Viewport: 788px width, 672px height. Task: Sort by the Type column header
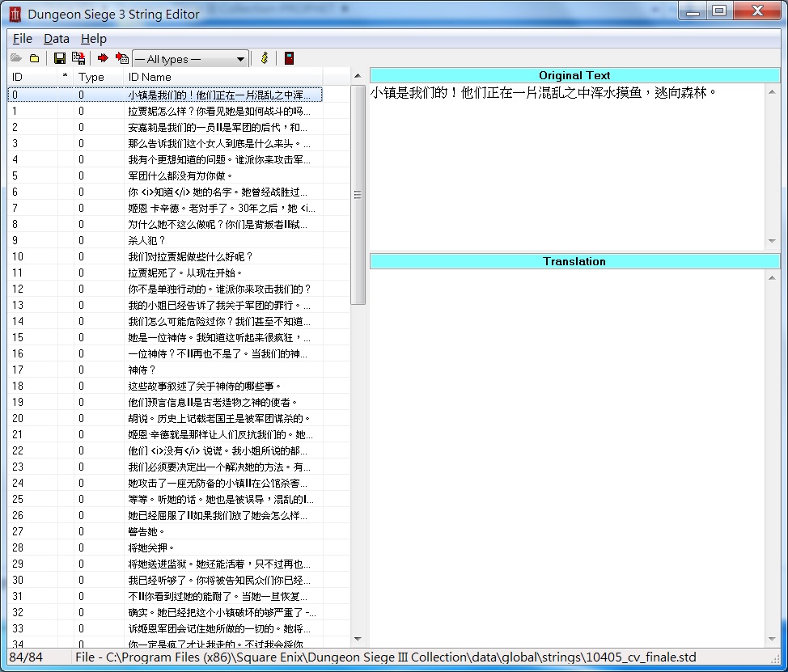click(99, 77)
